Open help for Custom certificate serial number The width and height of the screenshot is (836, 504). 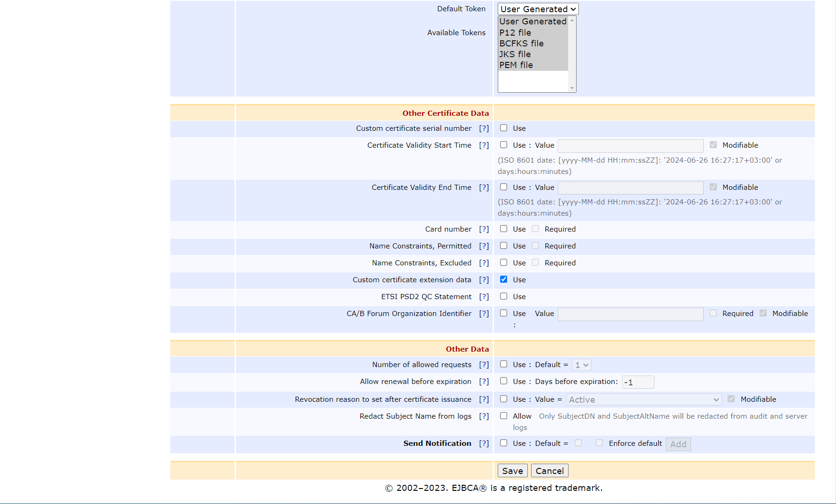click(484, 128)
